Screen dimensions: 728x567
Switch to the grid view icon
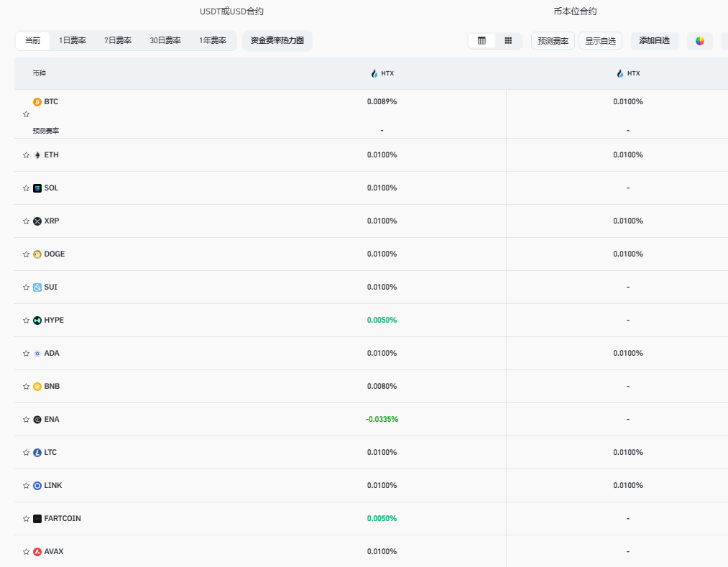point(508,41)
